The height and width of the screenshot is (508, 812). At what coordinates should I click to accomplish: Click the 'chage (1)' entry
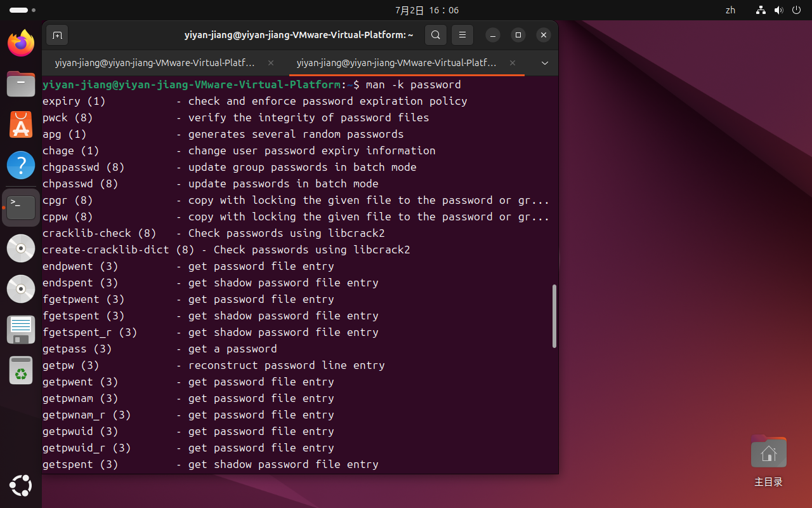click(x=71, y=150)
